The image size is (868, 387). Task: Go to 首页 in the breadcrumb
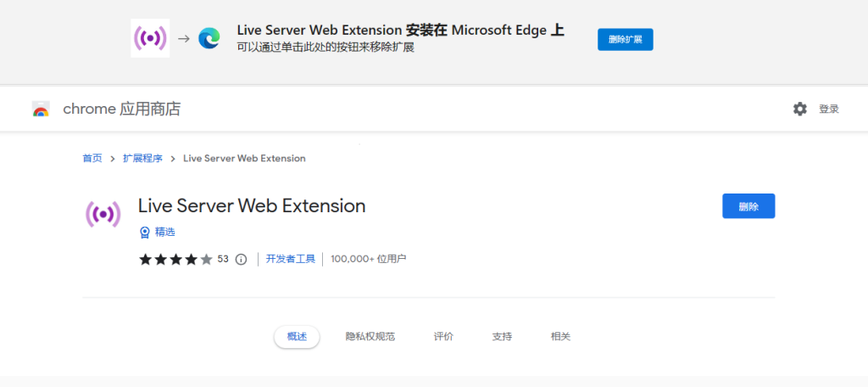[x=92, y=159]
